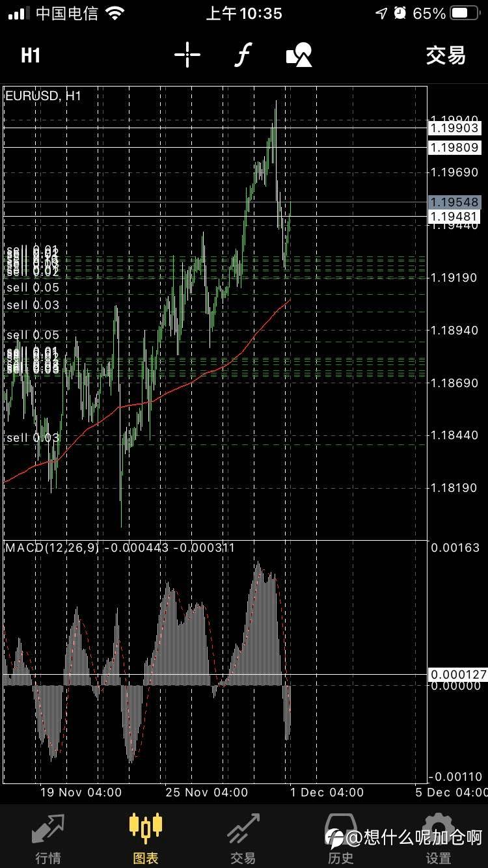Tap the location arrow status icon
The width and height of the screenshot is (488, 868).
pos(381,13)
